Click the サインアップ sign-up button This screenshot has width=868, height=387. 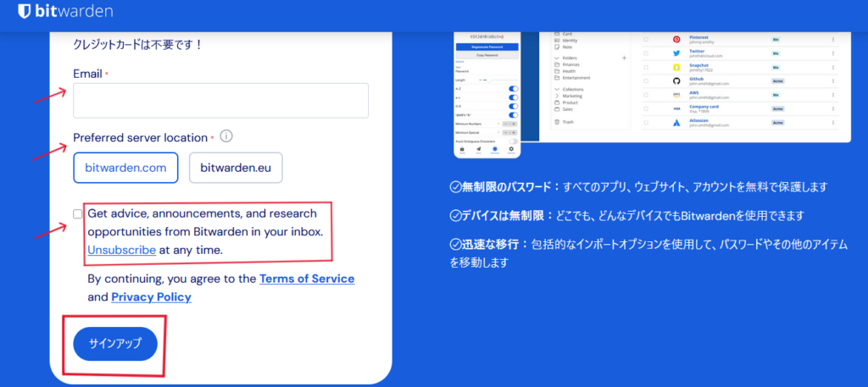[115, 343]
